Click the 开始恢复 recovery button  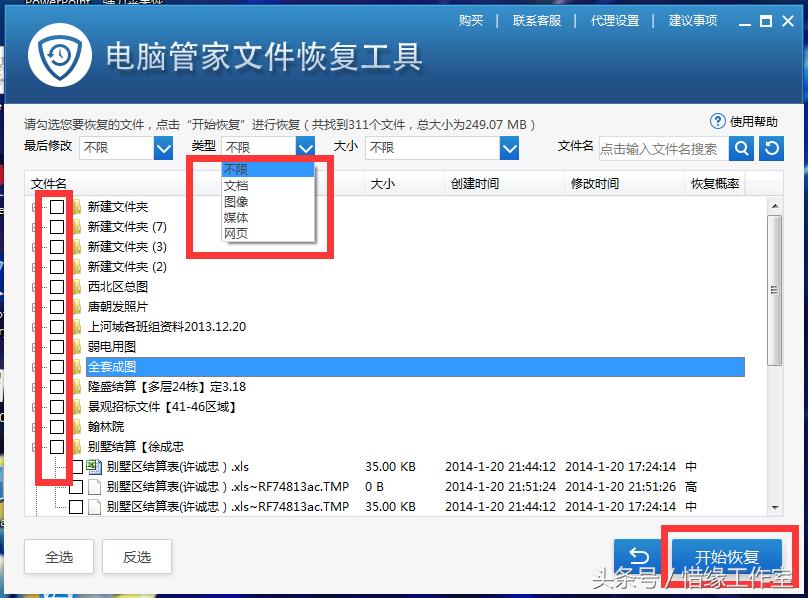[x=729, y=556]
